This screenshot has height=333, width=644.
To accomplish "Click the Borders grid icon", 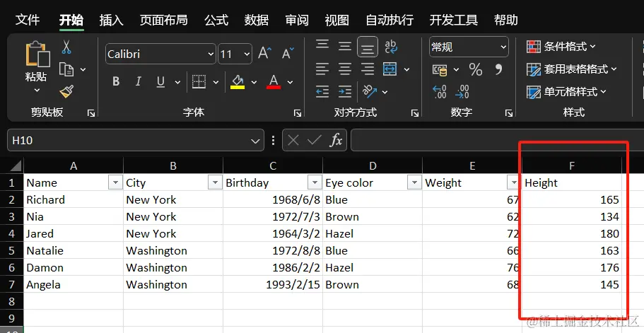I will pos(199,82).
